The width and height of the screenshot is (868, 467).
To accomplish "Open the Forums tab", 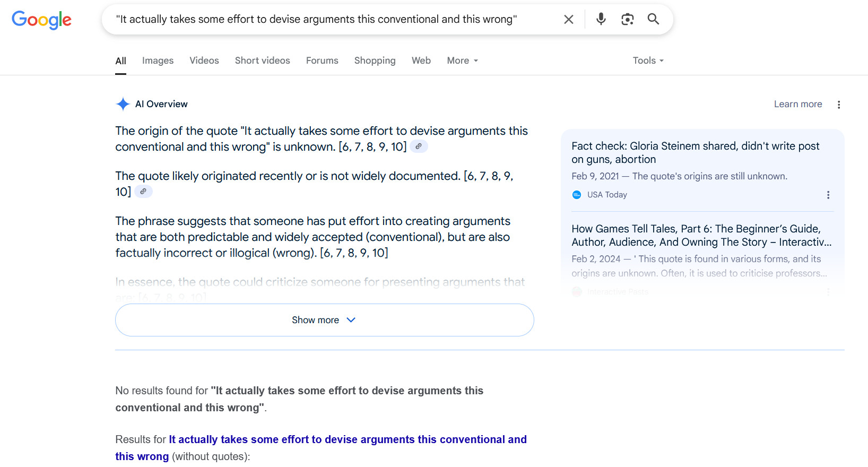I will click(322, 60).
